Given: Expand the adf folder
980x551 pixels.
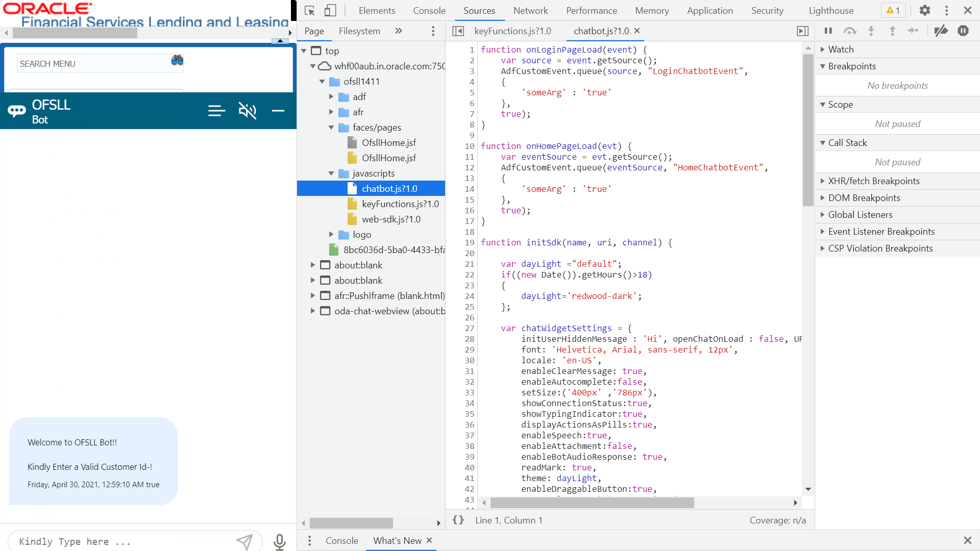Looking at the screenshot, I should point(331,97).
